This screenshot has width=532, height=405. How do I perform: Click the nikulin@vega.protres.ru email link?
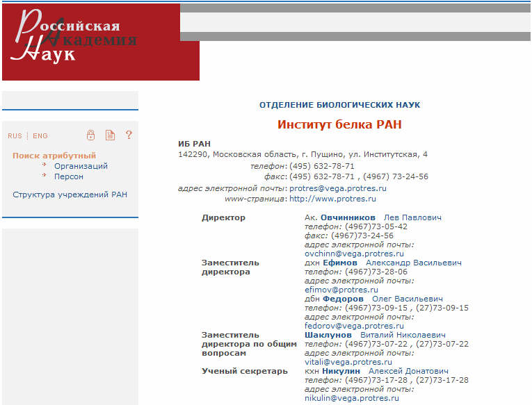[x=352, y=398]
